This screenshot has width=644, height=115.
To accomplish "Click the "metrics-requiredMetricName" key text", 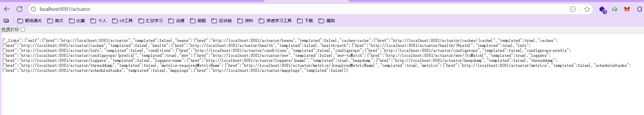I will click(x=190, y=65).
